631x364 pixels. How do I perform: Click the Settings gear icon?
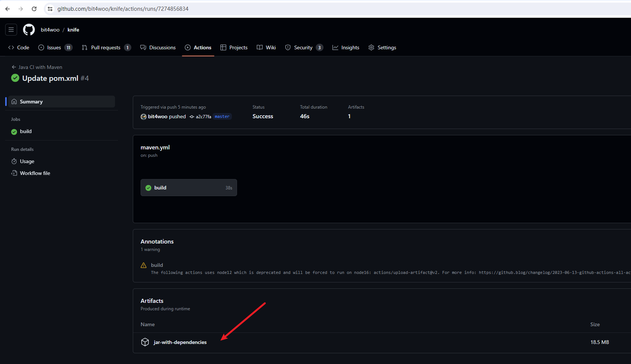tap(371, 47)
